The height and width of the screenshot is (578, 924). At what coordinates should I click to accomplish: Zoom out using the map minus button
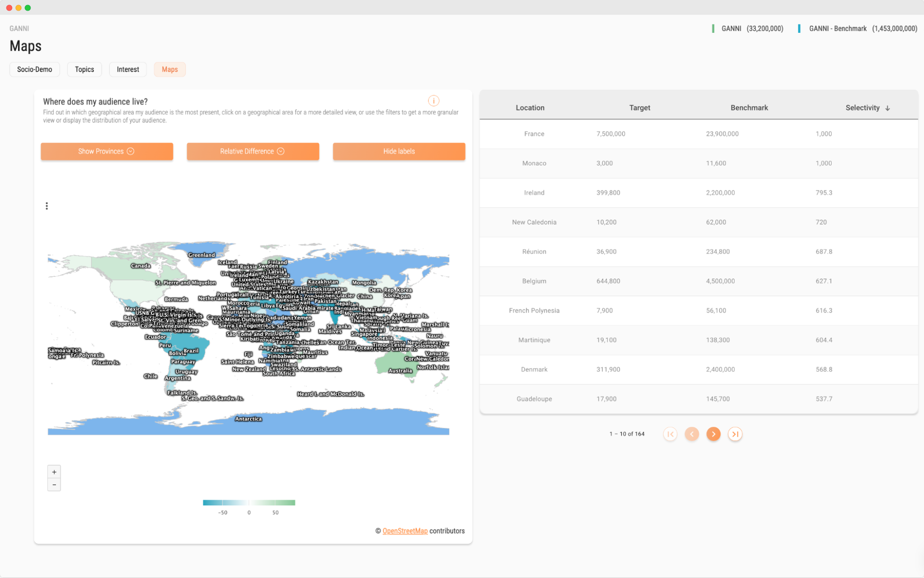pos(53,485)
